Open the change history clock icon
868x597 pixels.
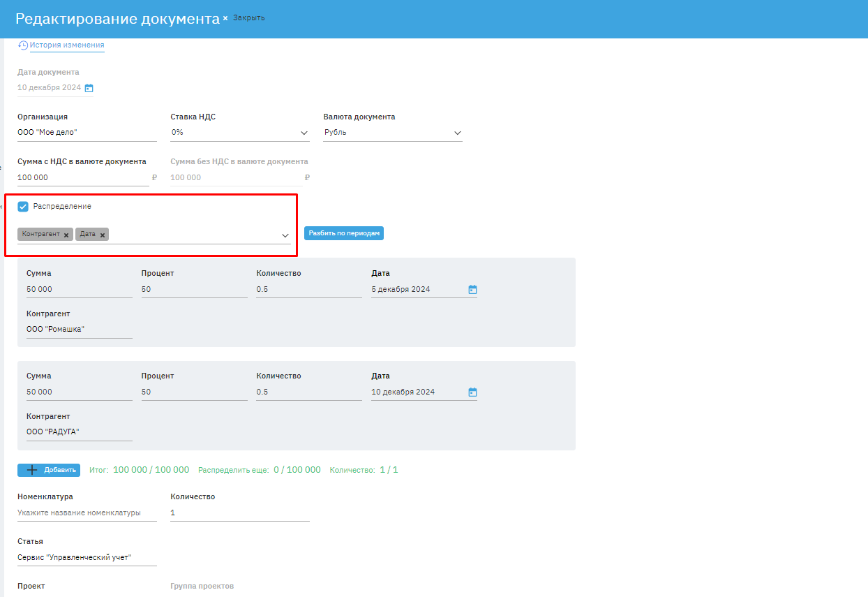(x=23, y=45)
